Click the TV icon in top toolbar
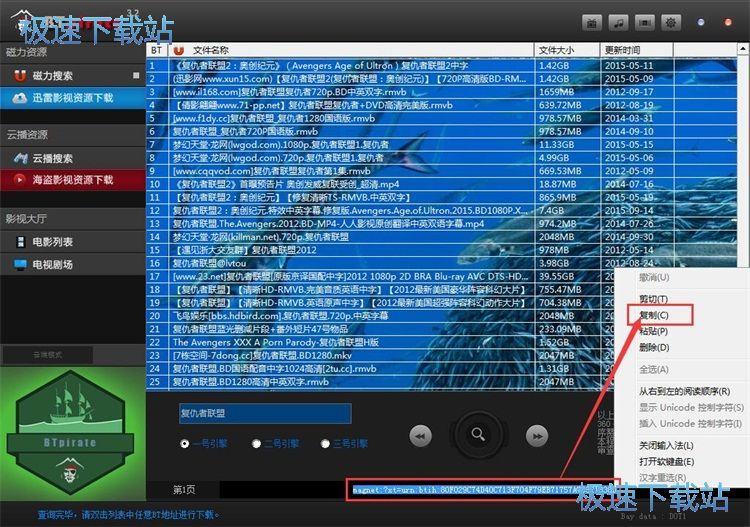 tap(592, 22)
